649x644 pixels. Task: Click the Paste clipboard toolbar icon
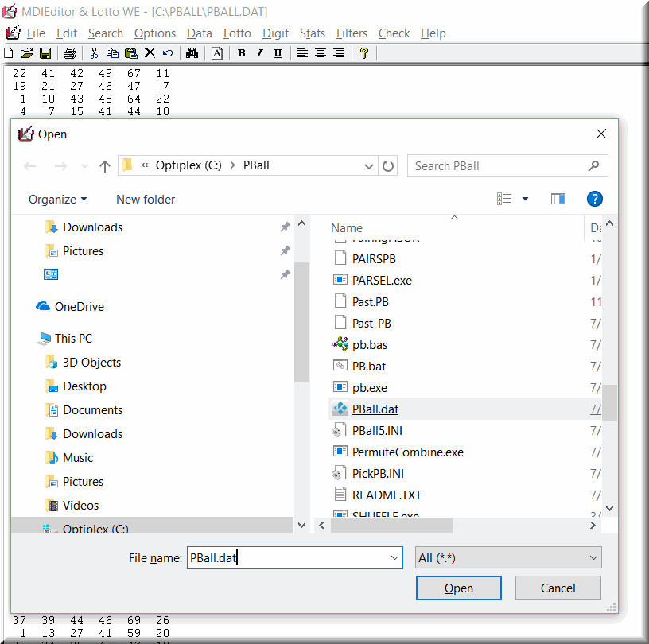[x=130, y=53]
